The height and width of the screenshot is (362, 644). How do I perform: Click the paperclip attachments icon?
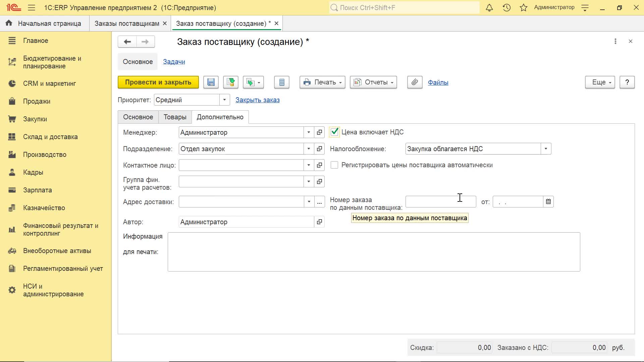(415, 82)
